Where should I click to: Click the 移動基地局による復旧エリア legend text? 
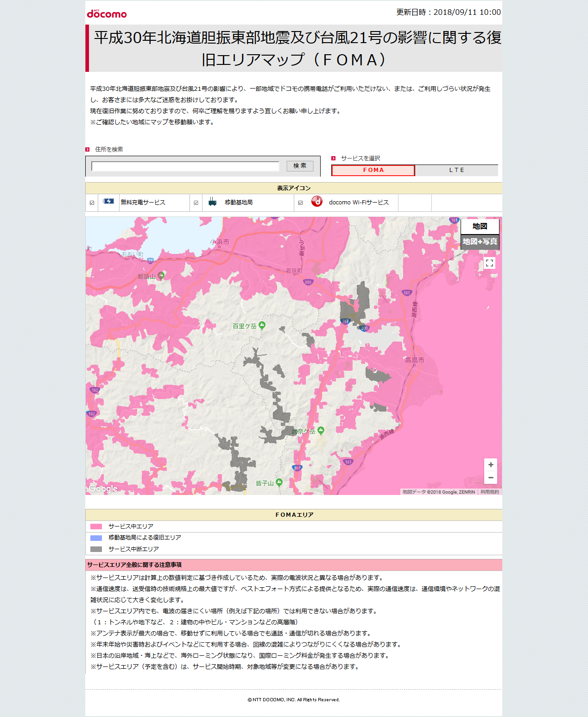145,538
